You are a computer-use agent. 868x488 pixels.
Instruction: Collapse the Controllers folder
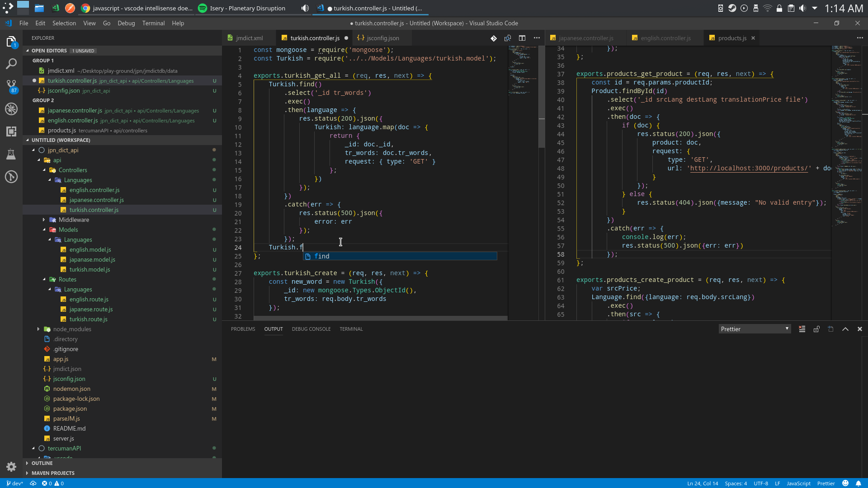[73, 170]
